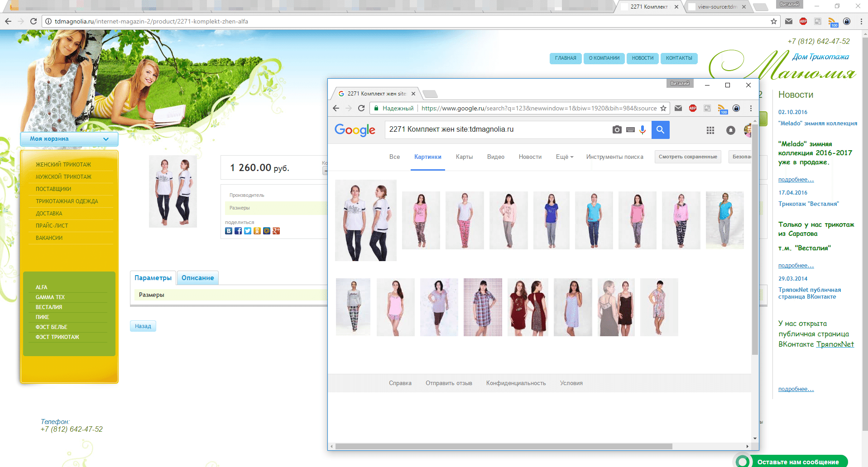Click the blue Google search magnifier button
The width and height of the screenshot is (868, 467).
660,130
